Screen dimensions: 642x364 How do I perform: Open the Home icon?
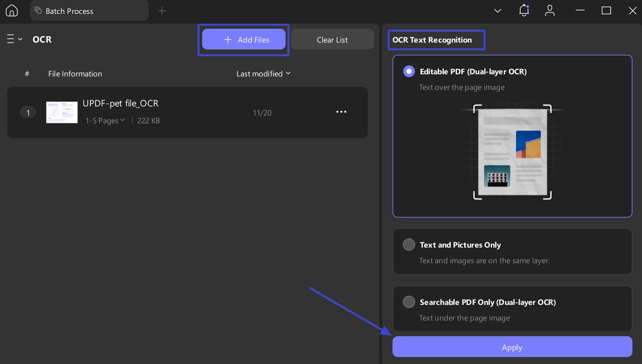point(11,10)
